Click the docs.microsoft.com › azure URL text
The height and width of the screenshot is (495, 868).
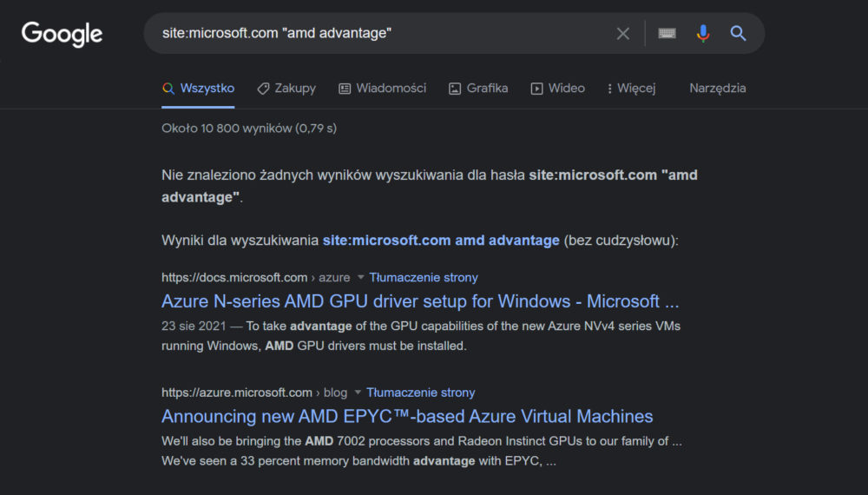coord(256,277)
